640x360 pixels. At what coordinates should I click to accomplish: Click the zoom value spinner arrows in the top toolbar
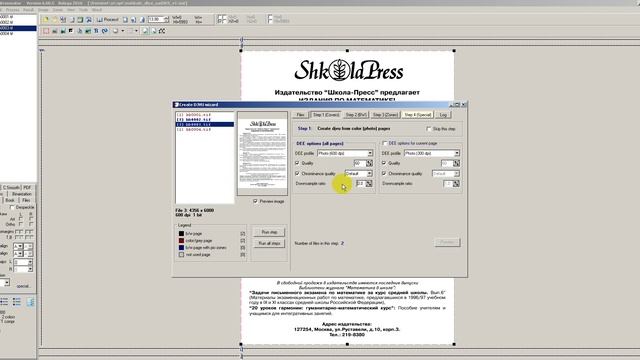166,19
